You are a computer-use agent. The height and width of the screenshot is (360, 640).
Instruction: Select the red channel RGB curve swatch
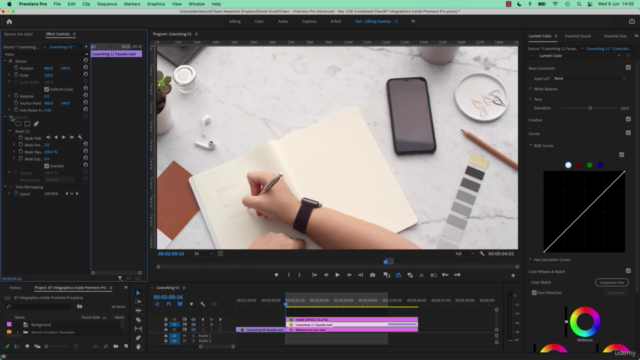[579, 165]
